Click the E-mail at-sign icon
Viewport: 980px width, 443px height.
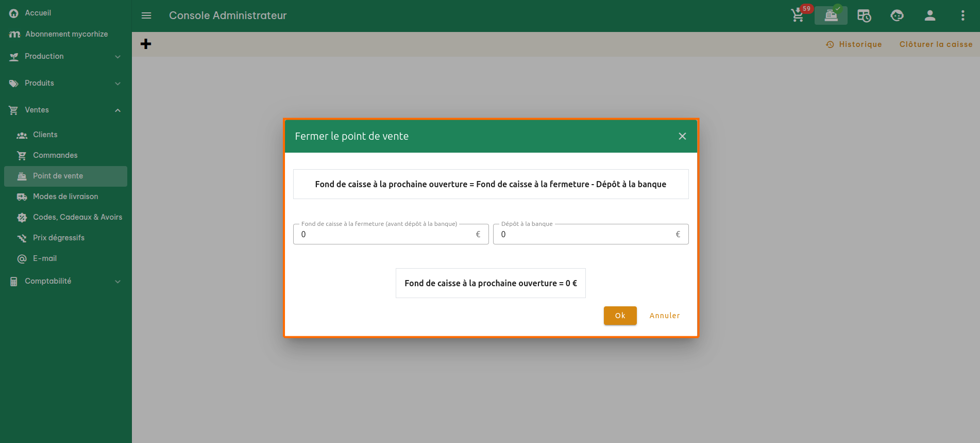click(x=22, y=259)
